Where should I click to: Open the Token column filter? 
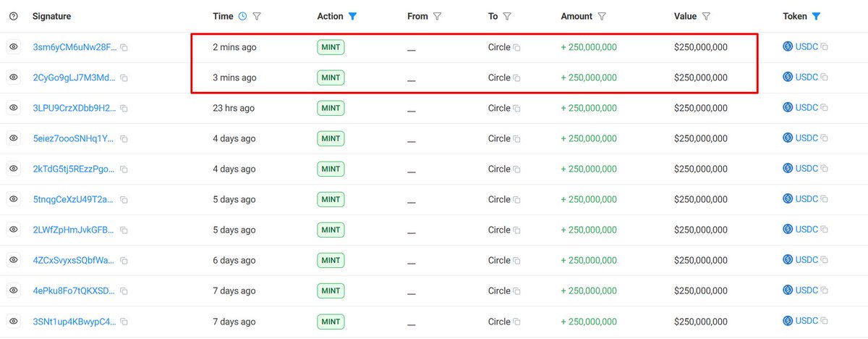[x=816, y=16]
